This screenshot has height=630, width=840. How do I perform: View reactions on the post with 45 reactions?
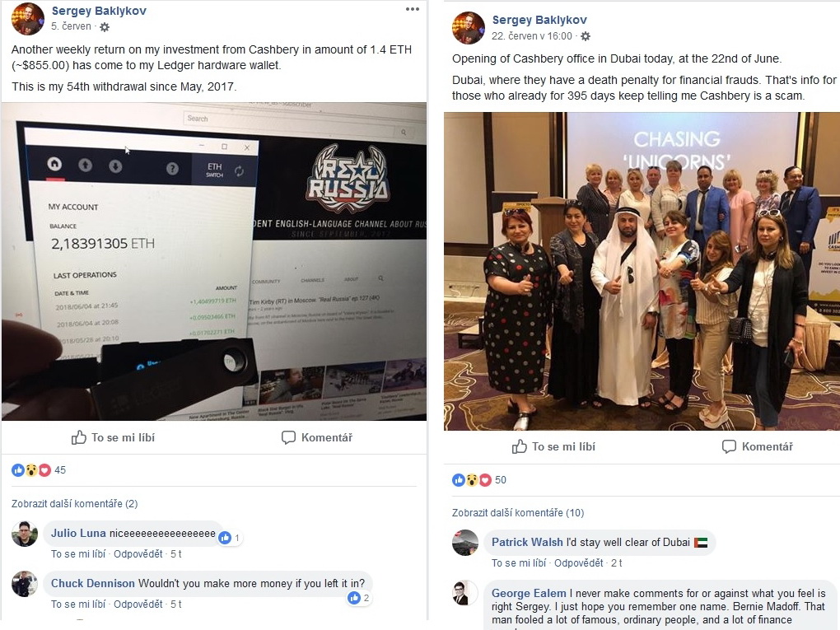pyautogui.click(x=39, y=469)
